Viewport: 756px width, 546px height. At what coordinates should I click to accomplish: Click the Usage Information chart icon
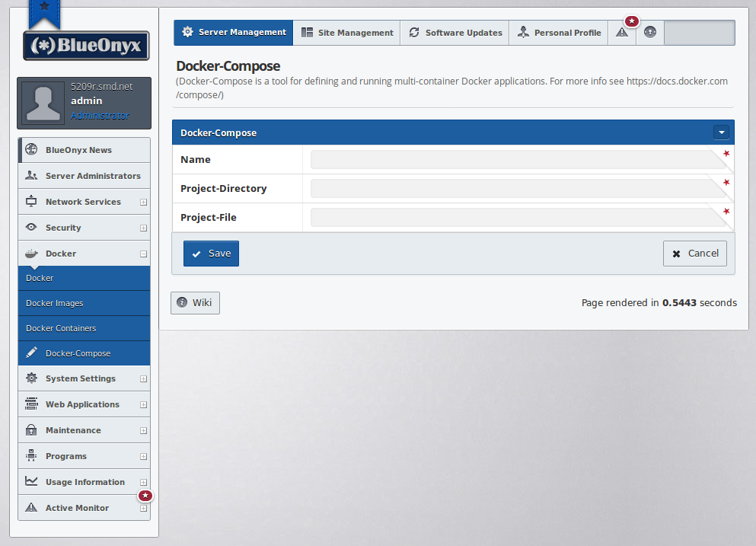(x=31, y=481)
